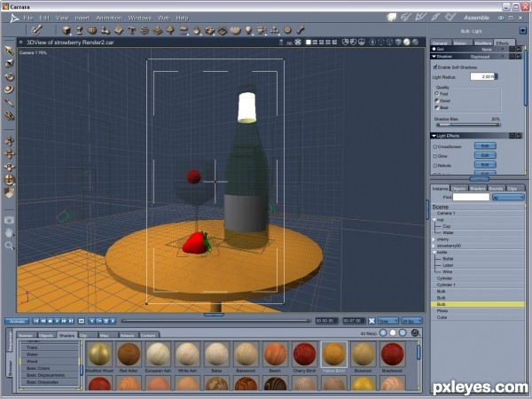Jump to the timeline's first frame

click(36, 321)
